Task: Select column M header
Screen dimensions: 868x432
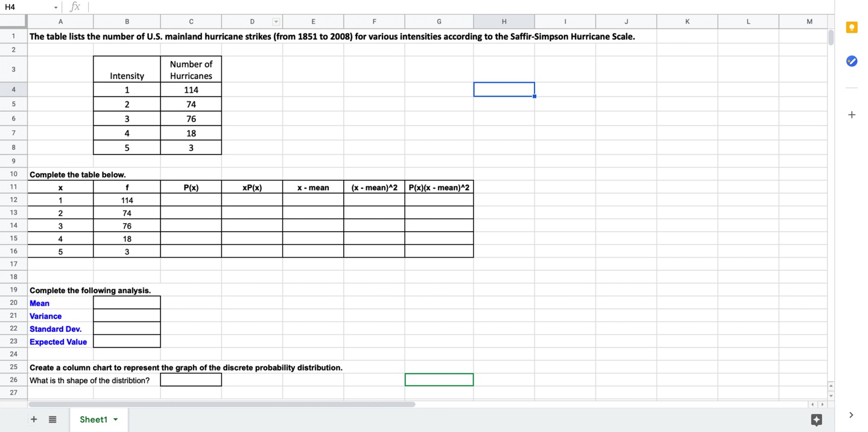Action: (809, 22)
